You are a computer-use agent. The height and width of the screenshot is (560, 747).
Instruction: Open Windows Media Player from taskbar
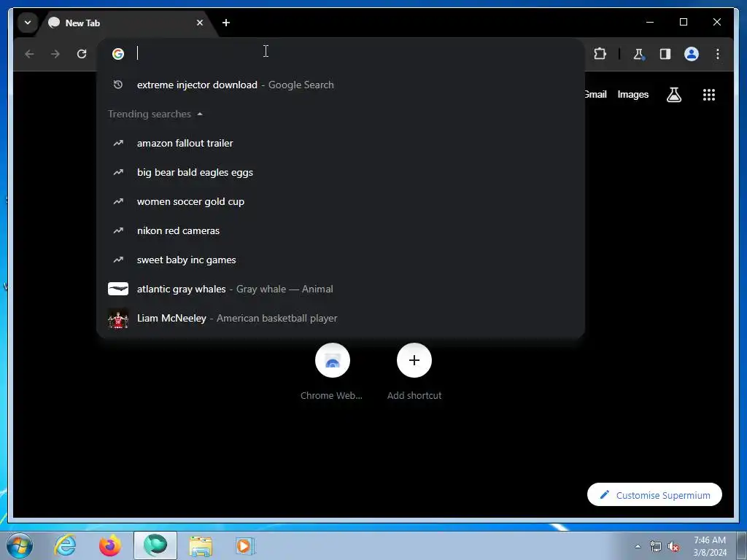[245, 545]
